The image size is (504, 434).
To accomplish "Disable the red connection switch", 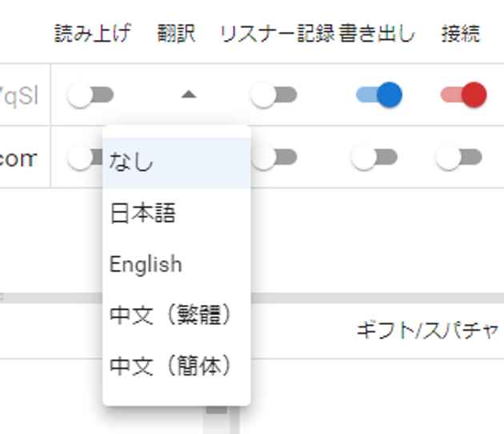I will tap(463, 95).
